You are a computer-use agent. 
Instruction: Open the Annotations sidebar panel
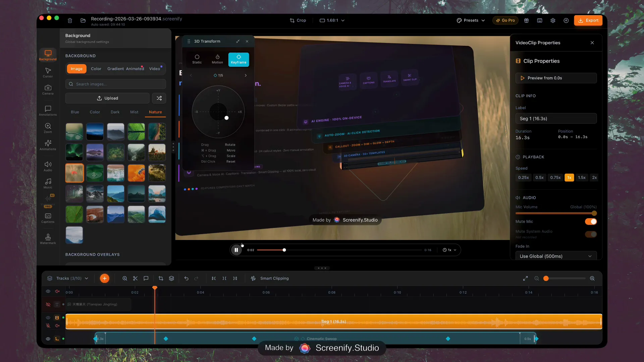pos(48,111)
